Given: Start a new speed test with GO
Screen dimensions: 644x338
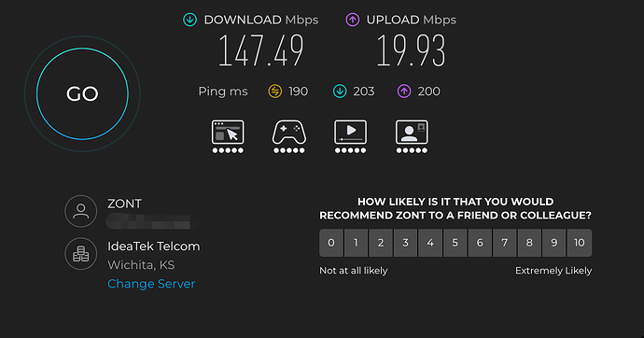Looking at the screenshot, I should click(82, 93).
